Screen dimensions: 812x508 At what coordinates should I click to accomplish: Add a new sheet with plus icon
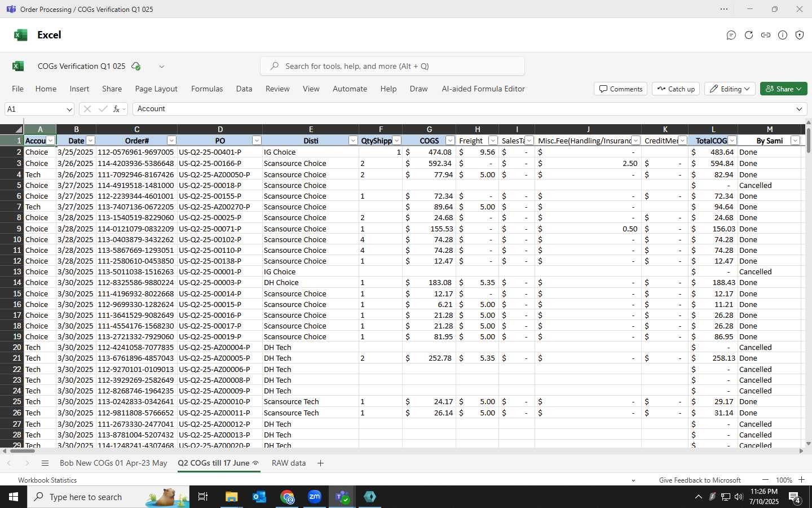(x=320, y=463)
